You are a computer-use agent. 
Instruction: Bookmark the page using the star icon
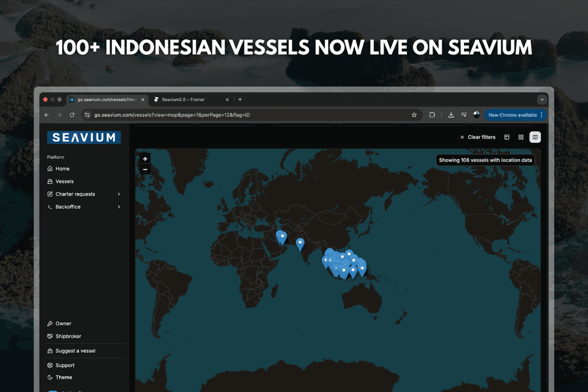(414, 115)
